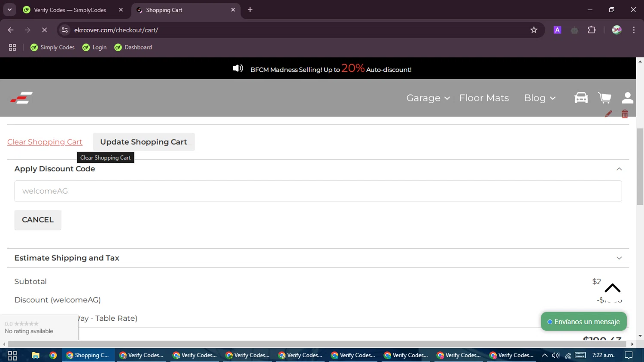Expand the Blog navigation menu
Screen dimensions: 644x362
[x=540, y=98]
